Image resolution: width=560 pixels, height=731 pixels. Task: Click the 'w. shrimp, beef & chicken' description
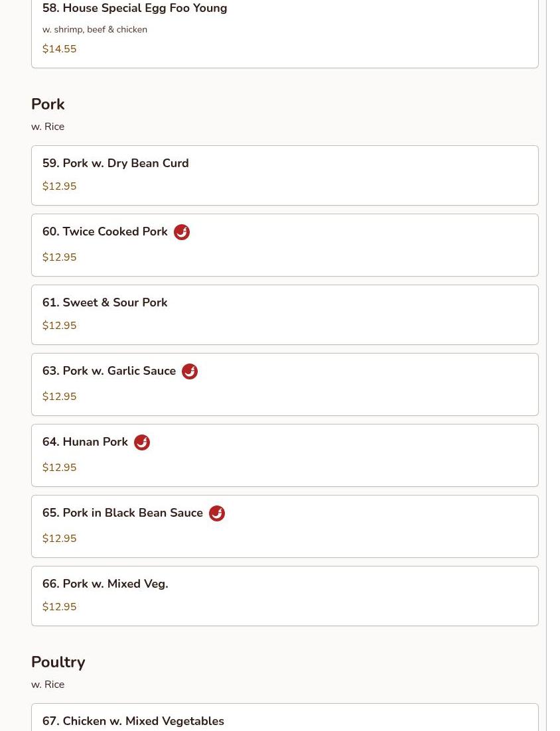click(95, 30)
